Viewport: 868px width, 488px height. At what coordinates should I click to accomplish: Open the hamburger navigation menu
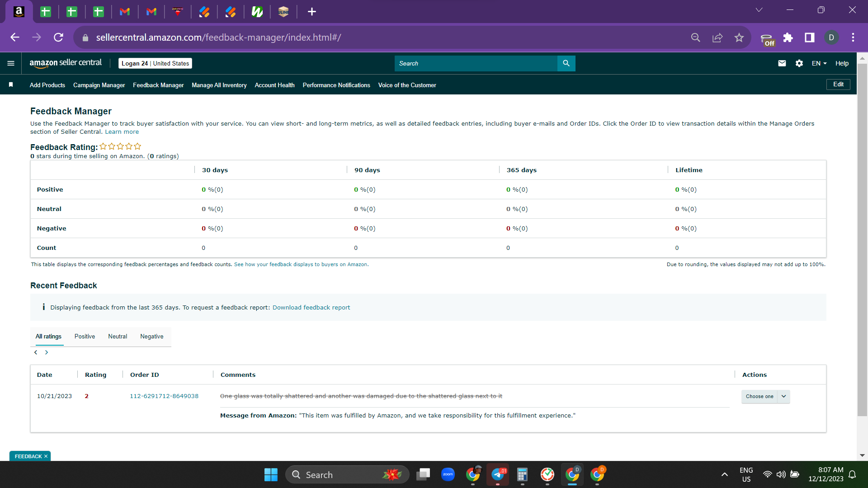click(x=11, y=63)
